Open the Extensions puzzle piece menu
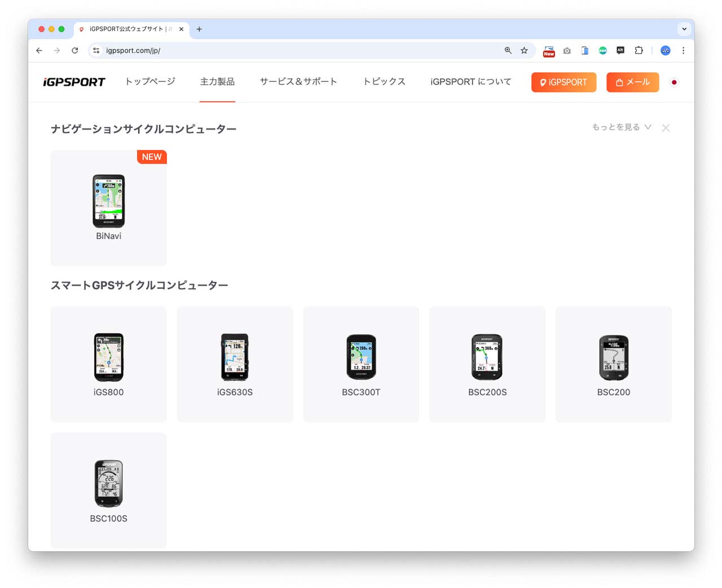This screenshot has height=588, width=722. (639, 50)
